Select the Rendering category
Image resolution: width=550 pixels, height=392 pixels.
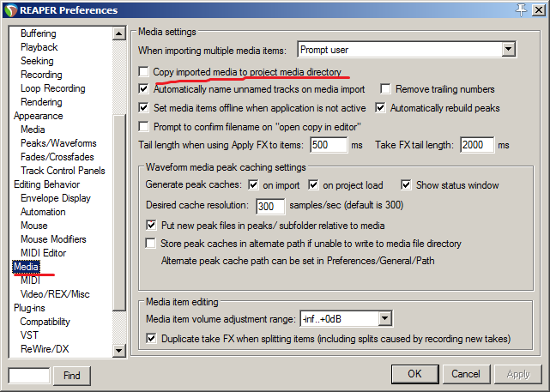click(x=41, y=102)
